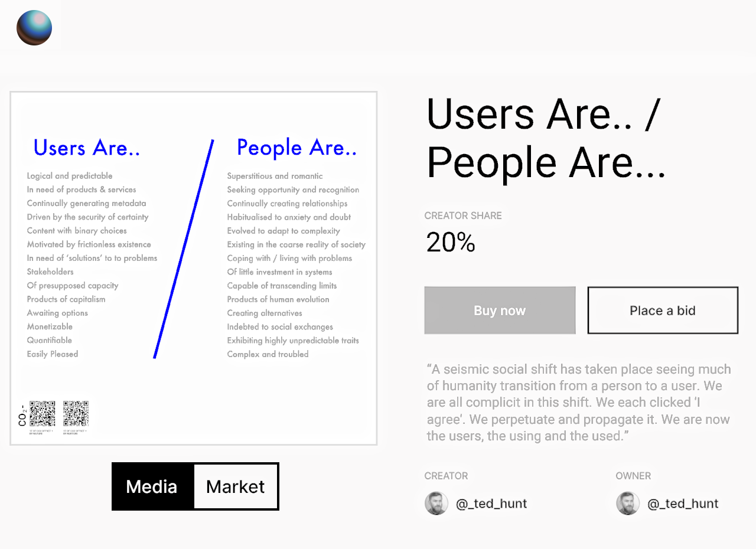Switch to the Media tab
This screenshot has width=756, height=549.
coord(152,486)
